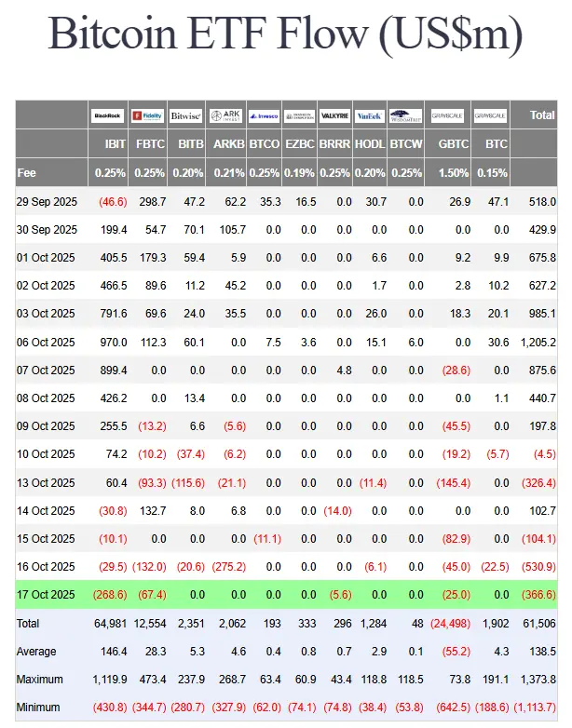Select the FBTC ticker header
The height and width of the screenshot is (728, 572).
click(x=151, y=145)
